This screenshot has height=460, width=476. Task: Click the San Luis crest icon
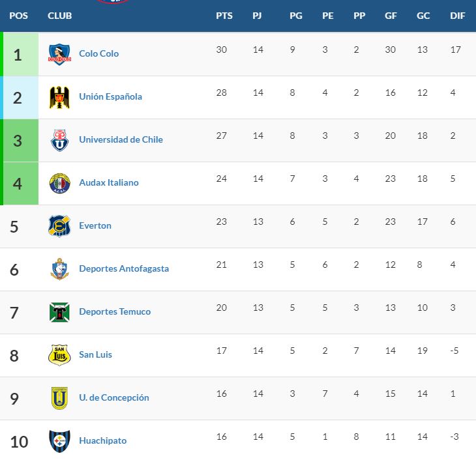59,355
